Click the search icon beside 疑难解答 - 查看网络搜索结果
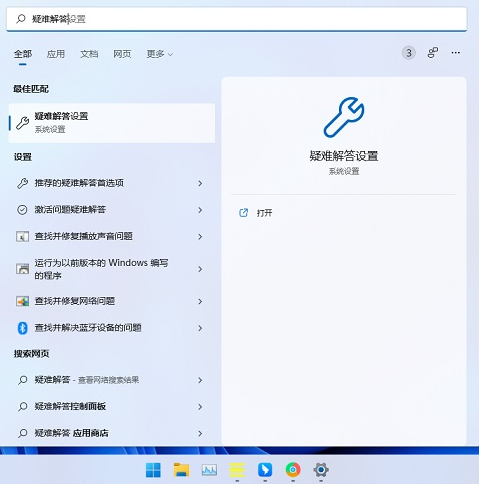The width and height of the screenshot is (479, 484). click(x=22, y=380)
